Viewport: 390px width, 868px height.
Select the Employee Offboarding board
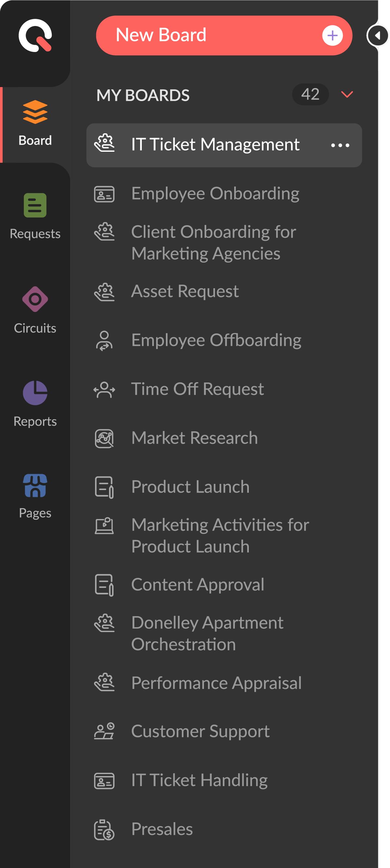click(x=216, y=340)
